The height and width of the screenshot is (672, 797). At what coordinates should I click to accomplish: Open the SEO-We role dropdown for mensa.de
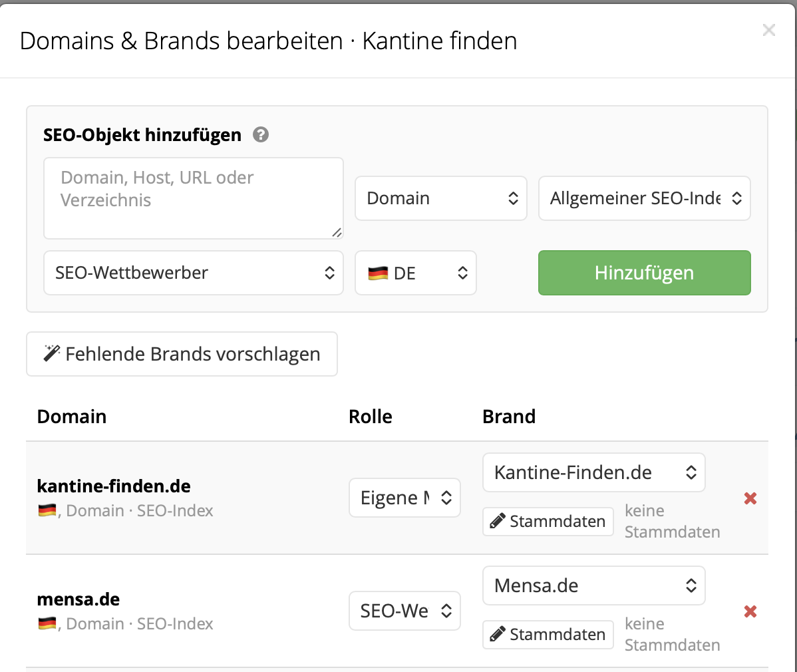(404, 611)
